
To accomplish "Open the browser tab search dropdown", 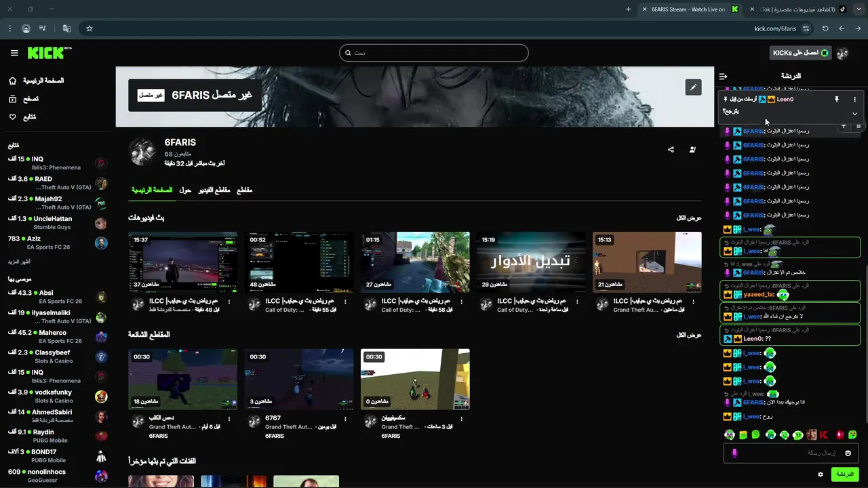I will pos(859,9).
